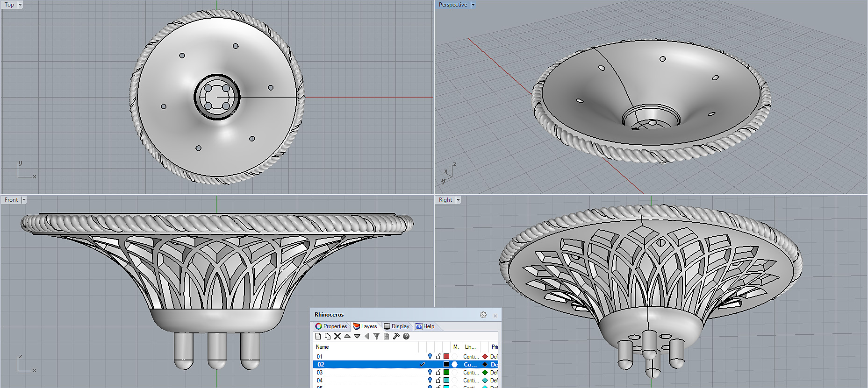Screen dimensions: 868x388
Task: Click the layers panel help question icon
Action: tap(406, 336)
